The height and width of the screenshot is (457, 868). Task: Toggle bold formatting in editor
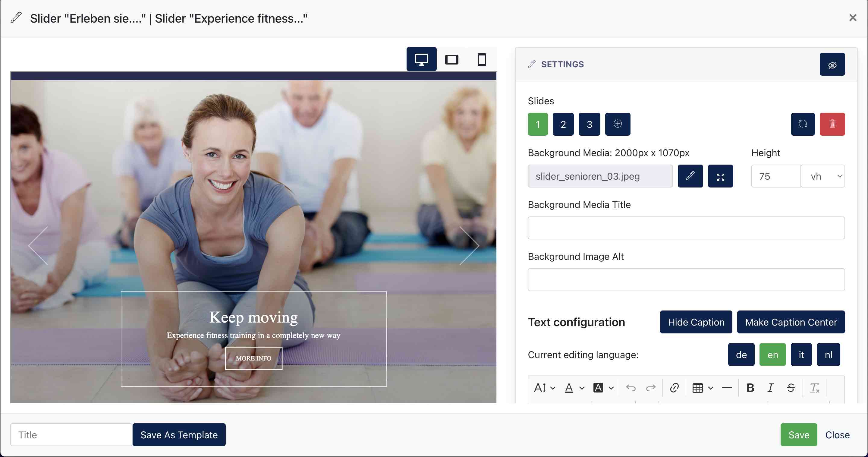(750, 388)
